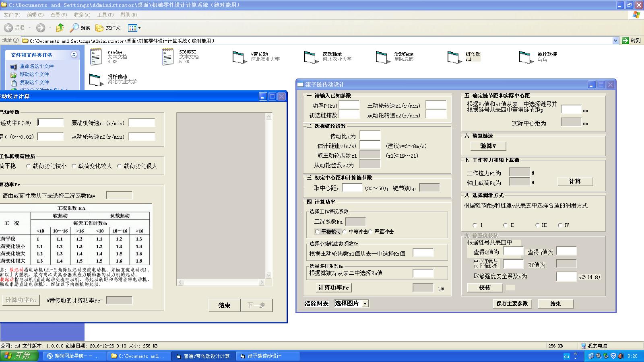
Task: Click 结束 button in V-belt window
Action: (224, 305)
